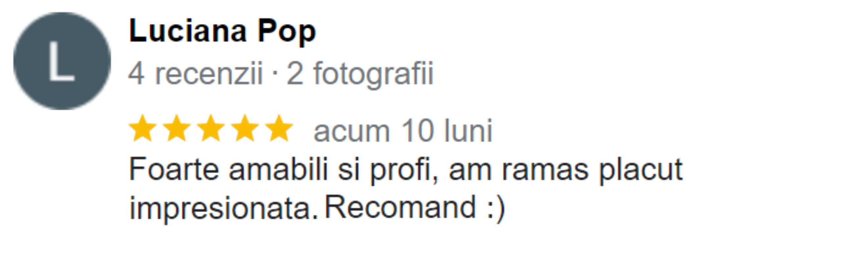Click the first yellow rating star
This screenshot has height=274, width=868.
(143, 128)
